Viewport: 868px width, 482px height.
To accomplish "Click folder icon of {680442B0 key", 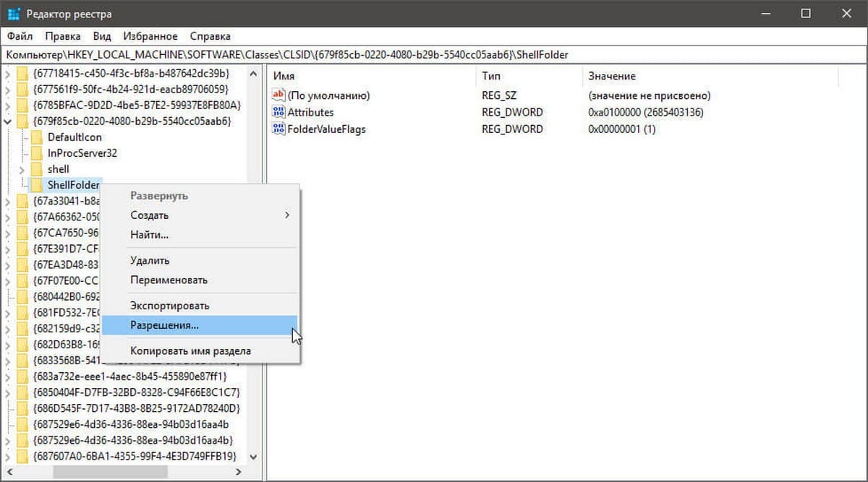I will click(22, 296).
